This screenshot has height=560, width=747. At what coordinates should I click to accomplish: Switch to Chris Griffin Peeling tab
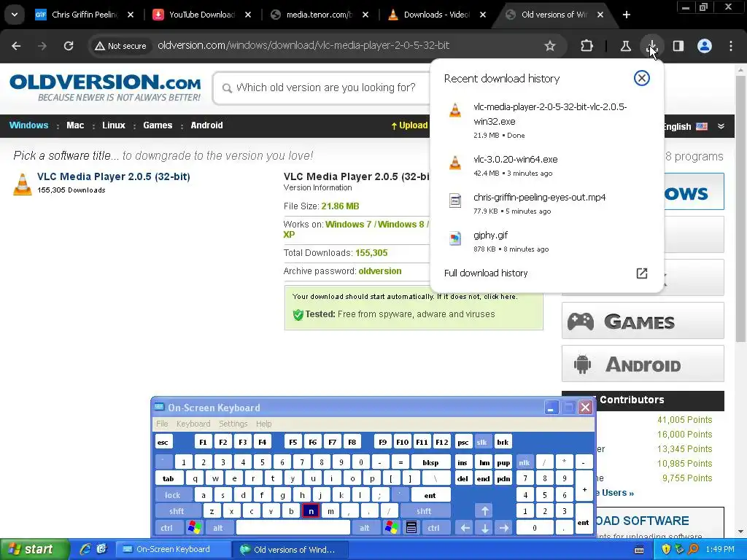[84, 15]
